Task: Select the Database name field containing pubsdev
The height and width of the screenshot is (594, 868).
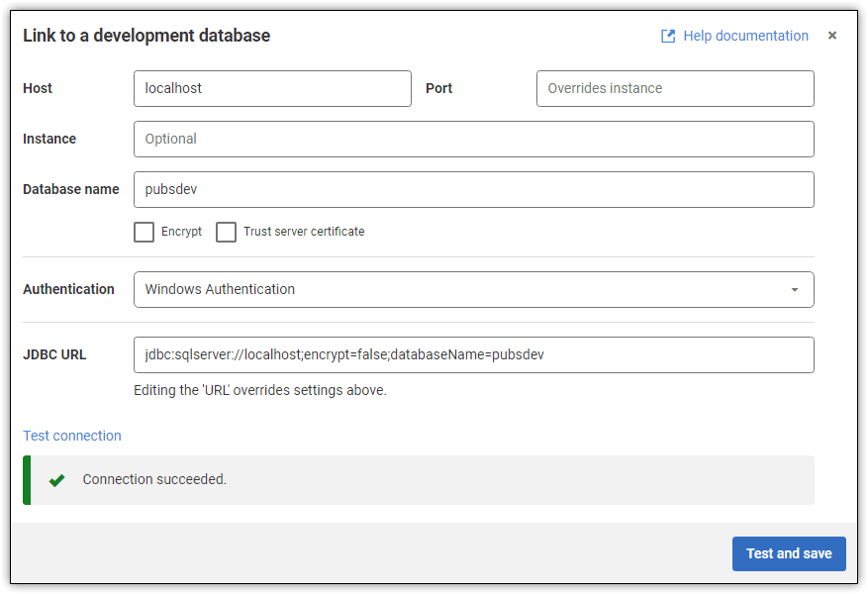Action: pyautogui.click(x=474, y=189)
